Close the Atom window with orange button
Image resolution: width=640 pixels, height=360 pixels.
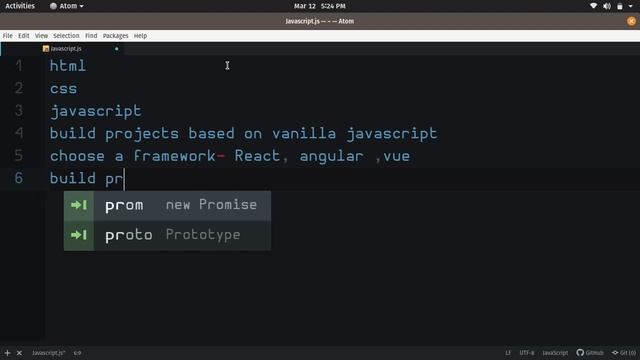pos(631,21)
